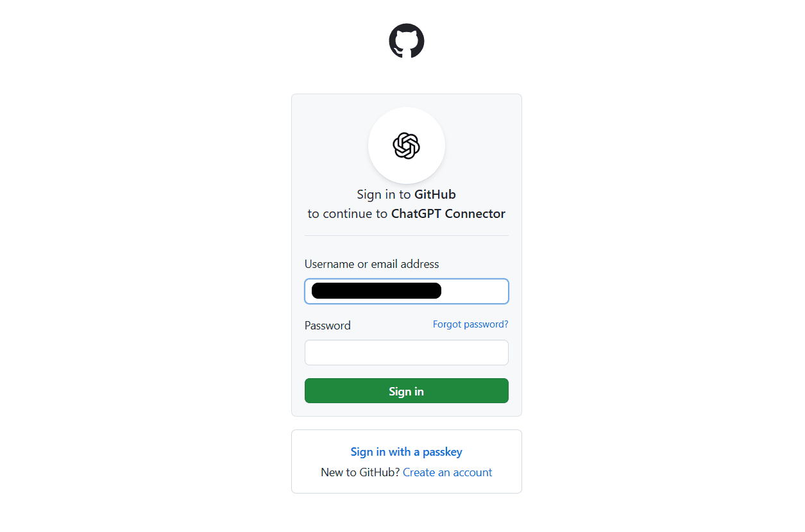Focus the Password input field

407,353
